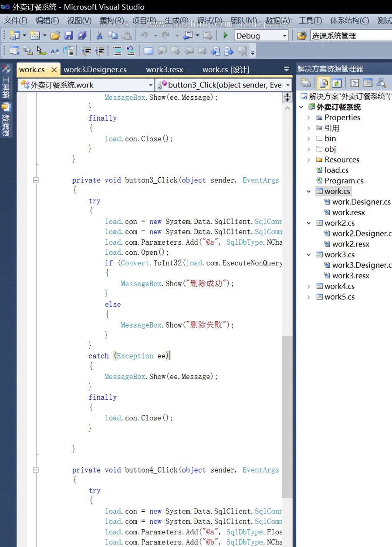Open the active files tab list dropdown
392x547 pixels.
coord(286,69)
